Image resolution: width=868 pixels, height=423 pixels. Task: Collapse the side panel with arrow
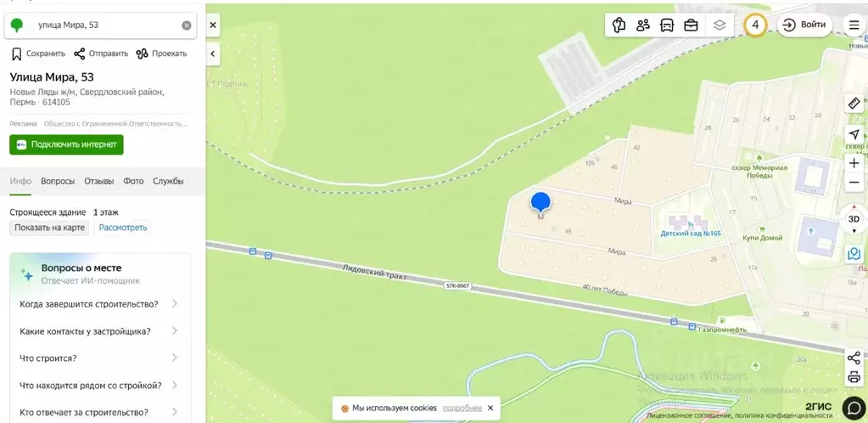213,54
